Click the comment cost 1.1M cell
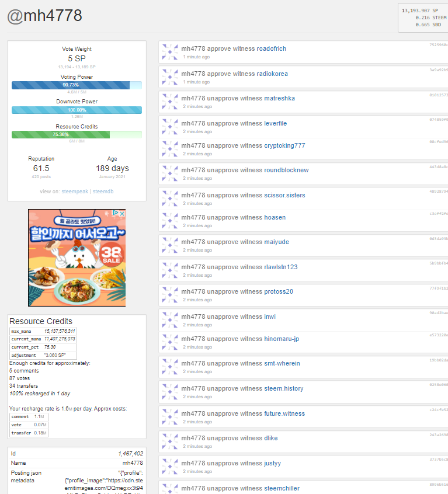The width and height of the screenshot is (448, 494). click(39, 416)
